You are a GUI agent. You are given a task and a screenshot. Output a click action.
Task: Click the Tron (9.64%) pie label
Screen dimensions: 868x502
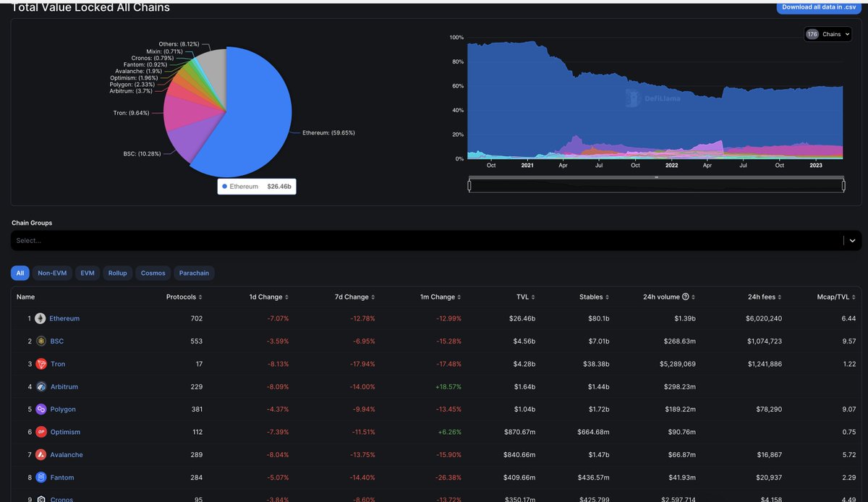(131, 113)
